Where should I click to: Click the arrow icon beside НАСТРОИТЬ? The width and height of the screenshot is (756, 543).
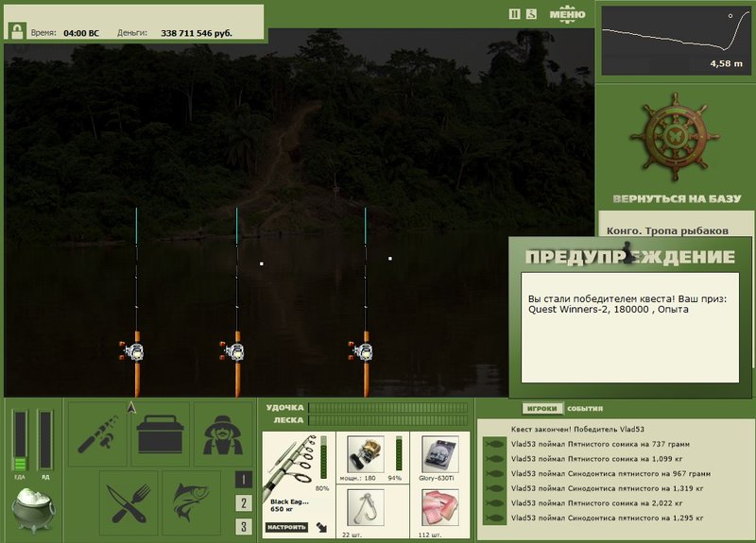pyautogui.click(x=321, y=527)
